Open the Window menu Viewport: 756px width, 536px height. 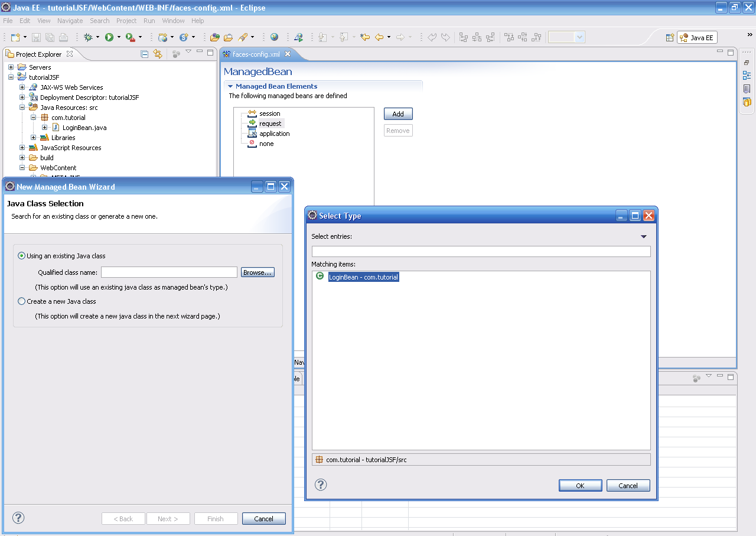pyautogui.click(x=174, y=21)
